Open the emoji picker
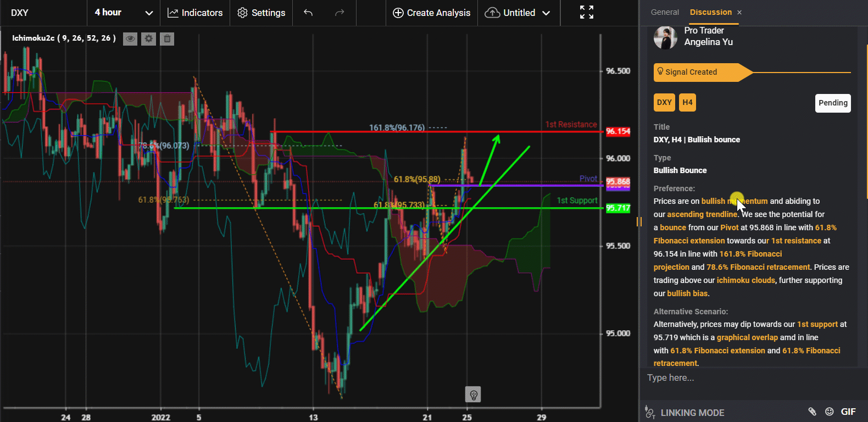868x422 pixels. 830,412
